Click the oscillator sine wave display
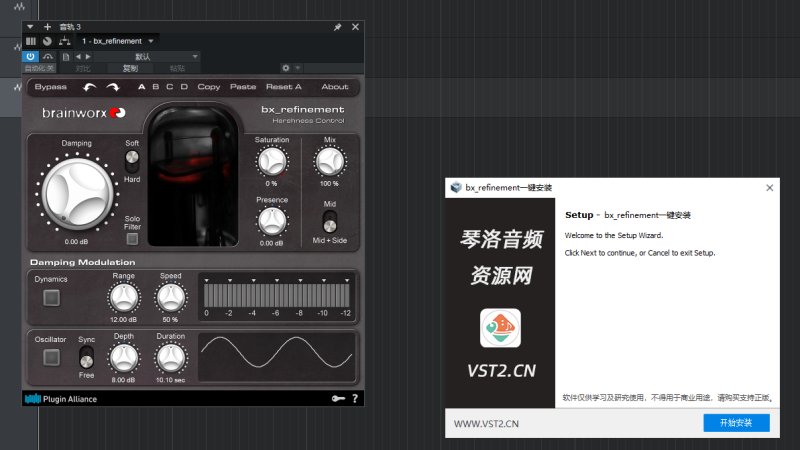 [276, 357]
